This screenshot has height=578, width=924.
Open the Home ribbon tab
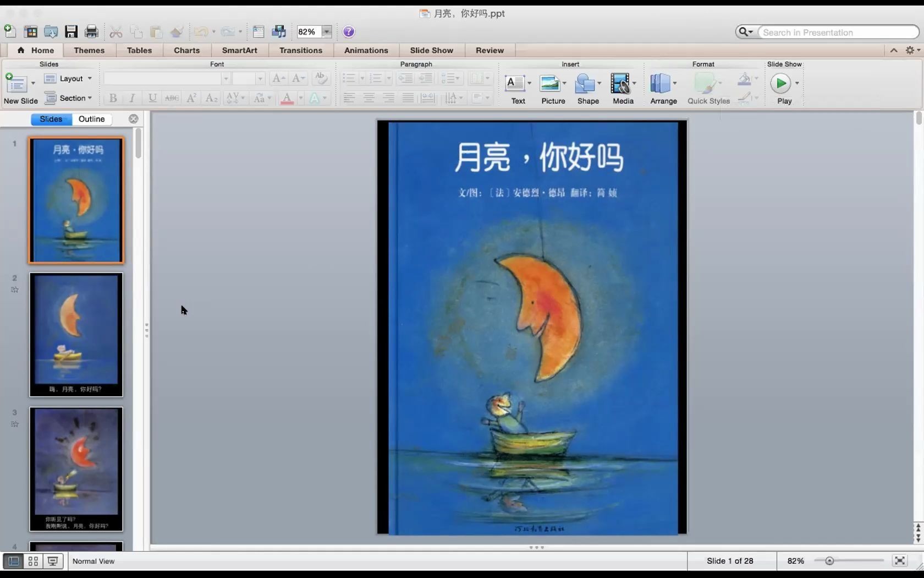coord(36,50)
